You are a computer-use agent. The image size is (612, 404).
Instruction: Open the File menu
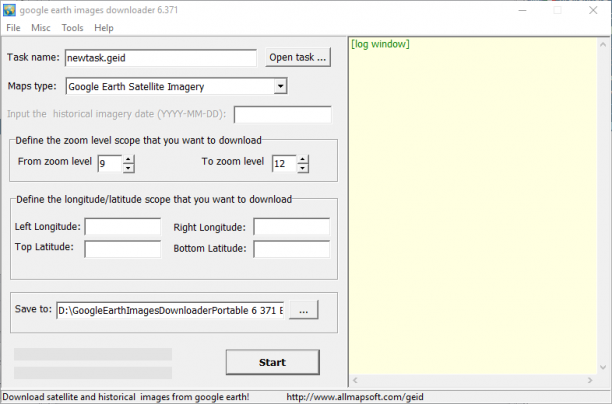(13, 28)
